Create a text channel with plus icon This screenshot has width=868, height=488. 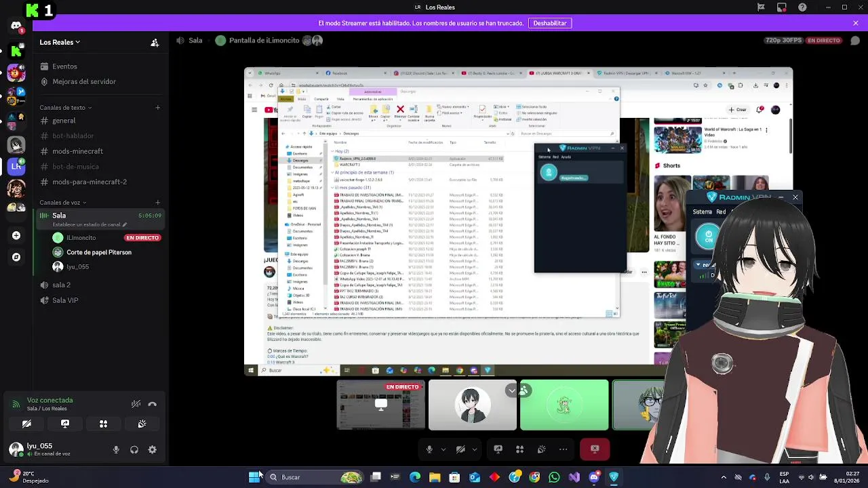157,108
